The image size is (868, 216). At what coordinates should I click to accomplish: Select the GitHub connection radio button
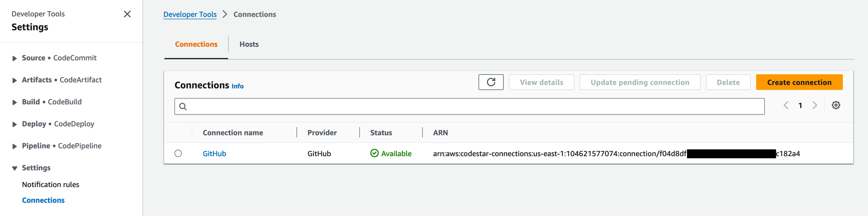point(178,153)
